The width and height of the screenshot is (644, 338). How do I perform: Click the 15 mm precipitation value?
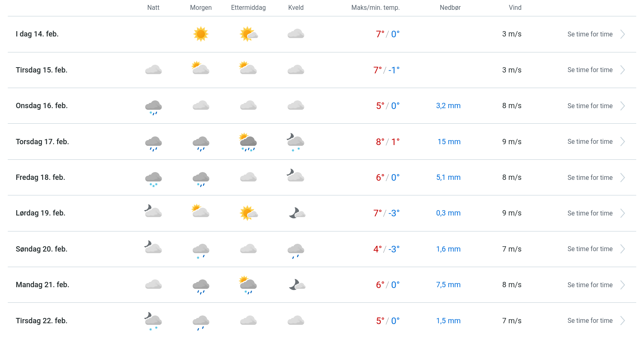(x=449, y=141)
